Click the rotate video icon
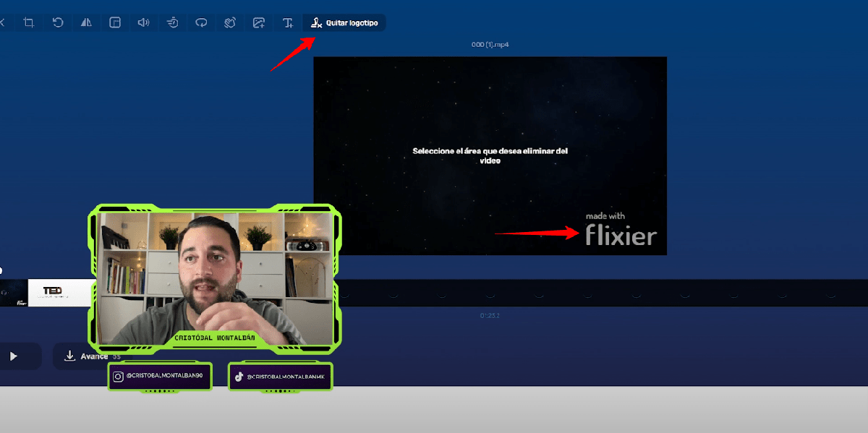The height and width of the screenshot is (433, 868). 58,23
